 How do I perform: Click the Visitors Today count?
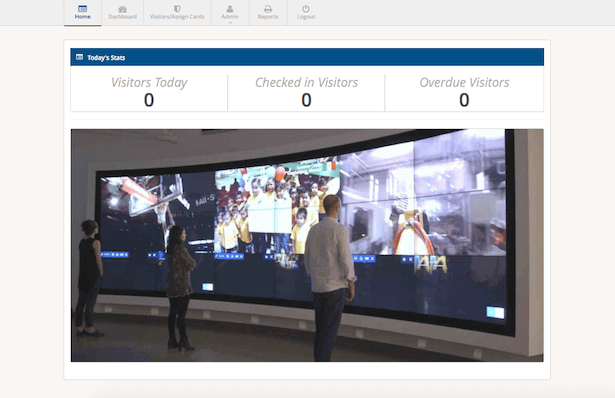tap(149, 100)
